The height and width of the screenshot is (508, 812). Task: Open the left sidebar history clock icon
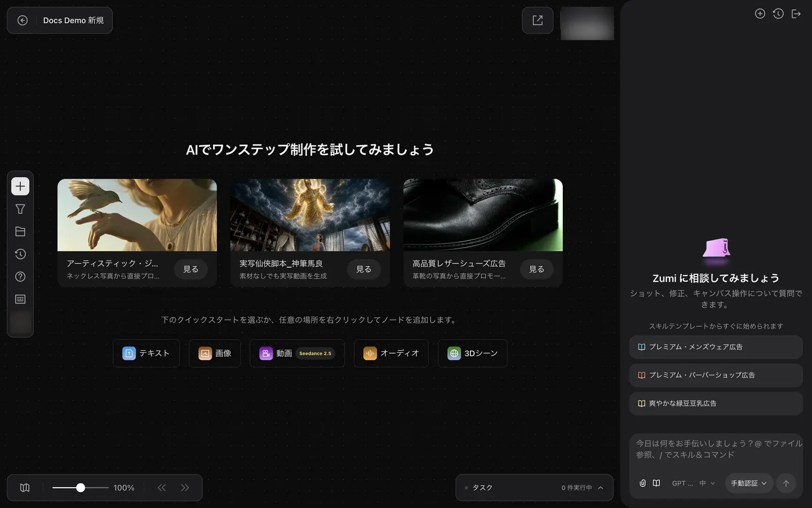pyautogui.click(x=20, y=254)
